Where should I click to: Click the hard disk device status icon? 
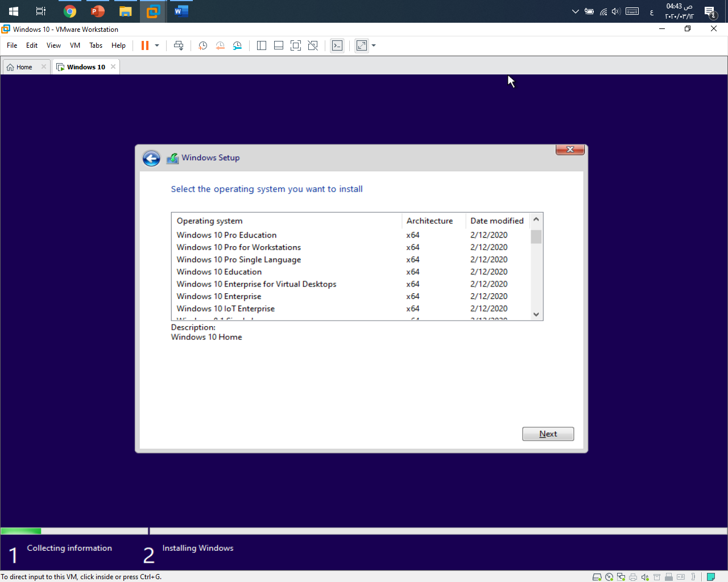(597, 577)
